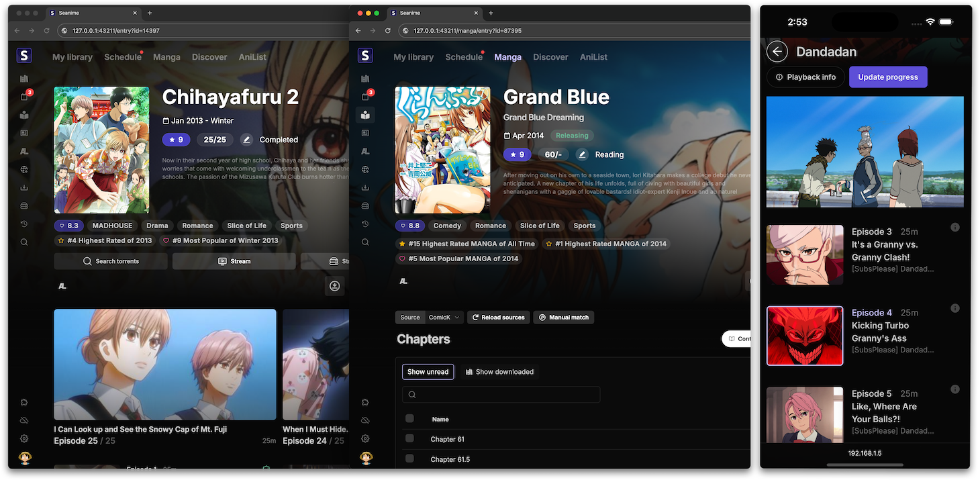Open the ComicK source dropdown

click(x=445, y=318)
